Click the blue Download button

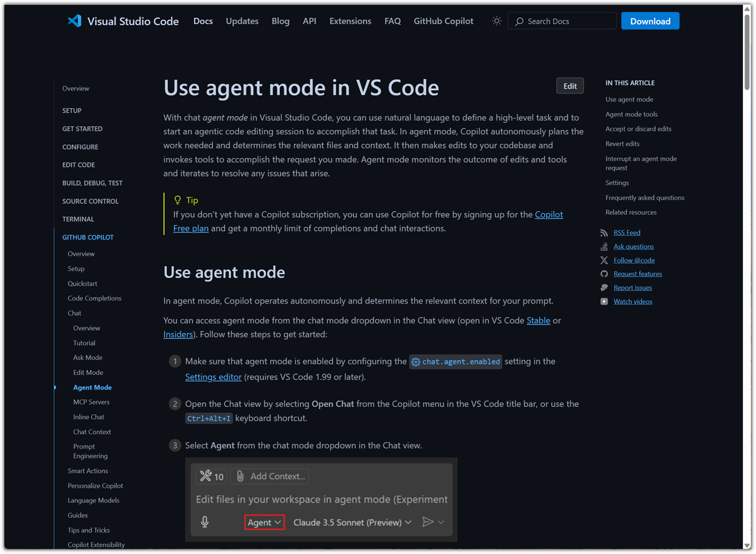point(650,21)
